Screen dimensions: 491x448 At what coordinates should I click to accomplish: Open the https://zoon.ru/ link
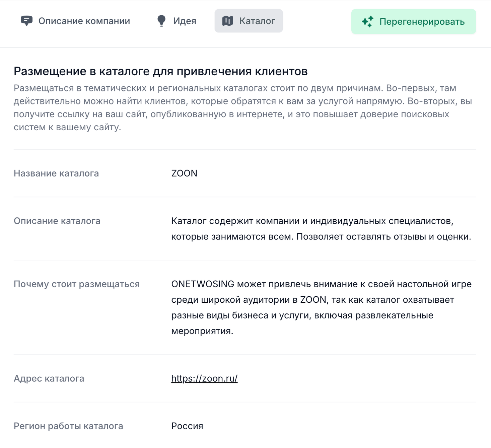click(x=204, y=378)
